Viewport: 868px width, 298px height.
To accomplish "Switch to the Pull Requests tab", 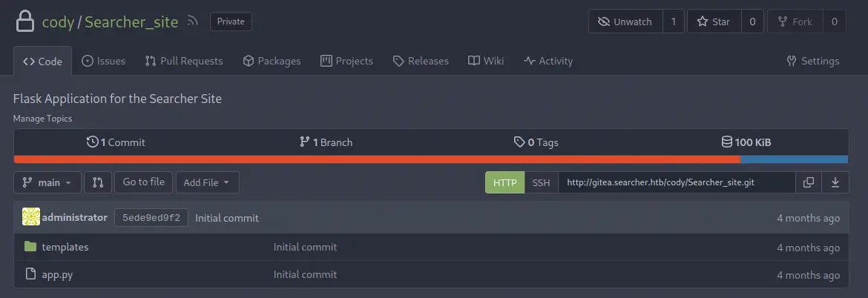I will point(184,61).
